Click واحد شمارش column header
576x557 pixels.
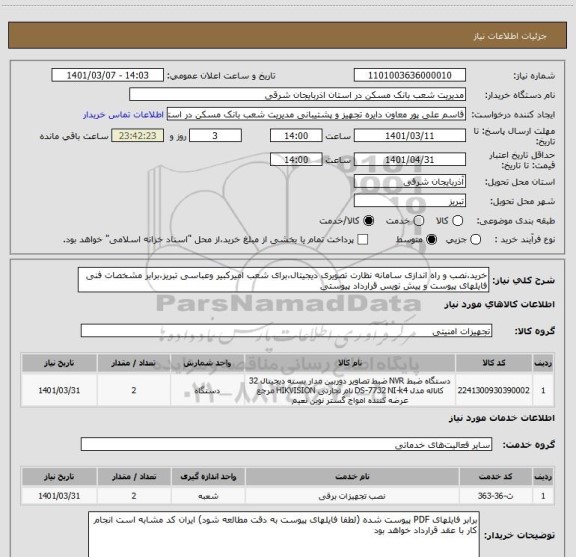pos(208,363)
